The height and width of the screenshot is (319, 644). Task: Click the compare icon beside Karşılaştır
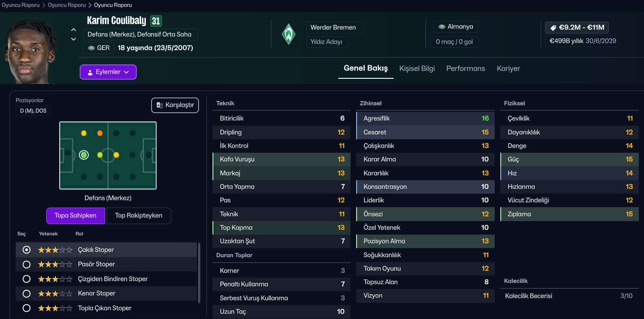(x=160, y=105)
